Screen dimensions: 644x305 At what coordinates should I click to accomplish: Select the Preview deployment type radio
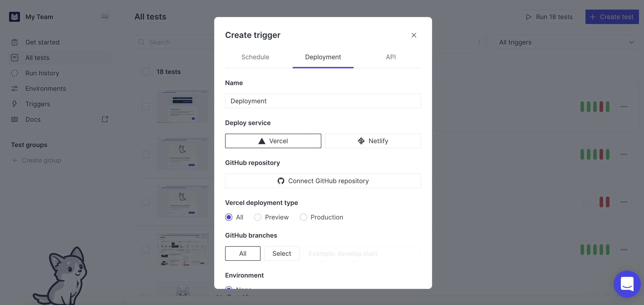(x=258, y=217)
